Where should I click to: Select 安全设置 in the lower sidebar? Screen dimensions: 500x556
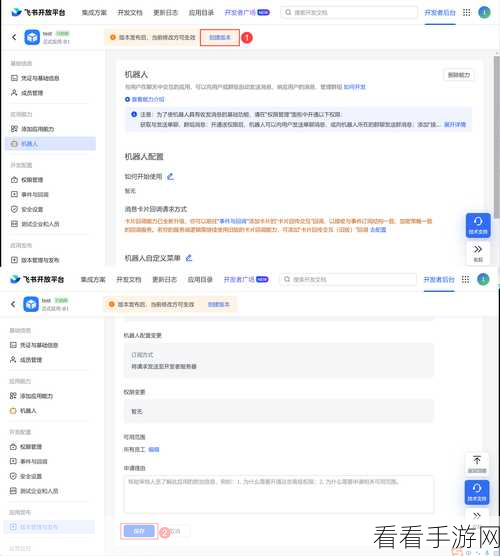point(49,476)
